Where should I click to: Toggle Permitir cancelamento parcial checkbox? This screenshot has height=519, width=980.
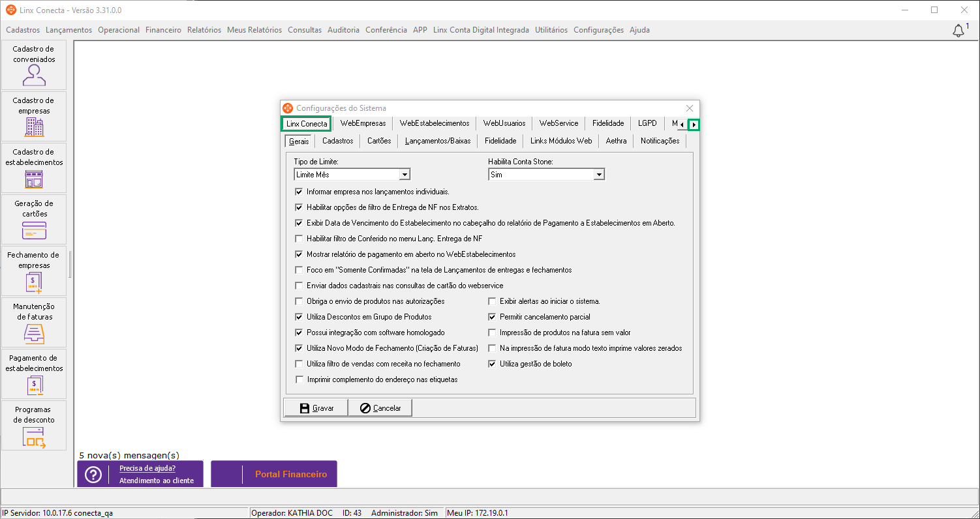click(x=492, y=317)
